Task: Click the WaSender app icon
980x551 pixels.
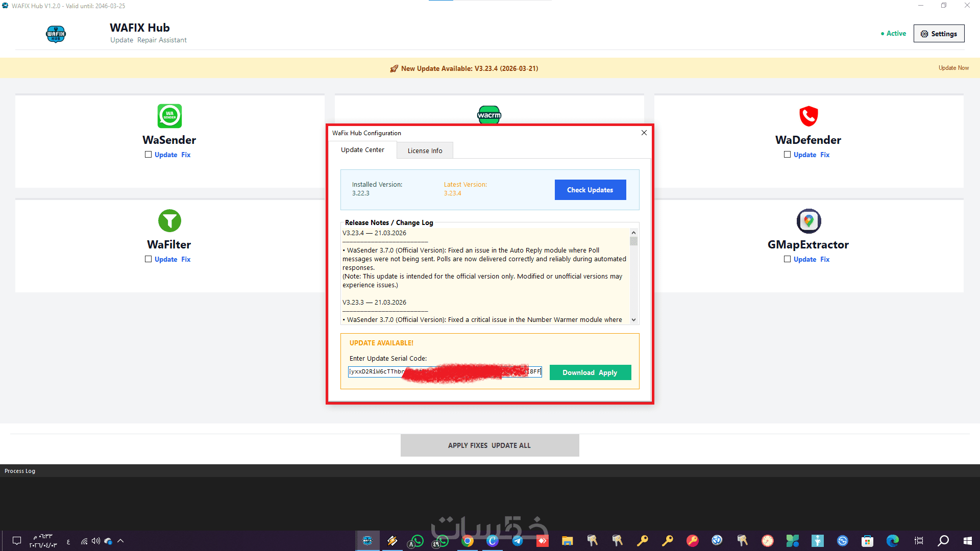Action: 169,116
